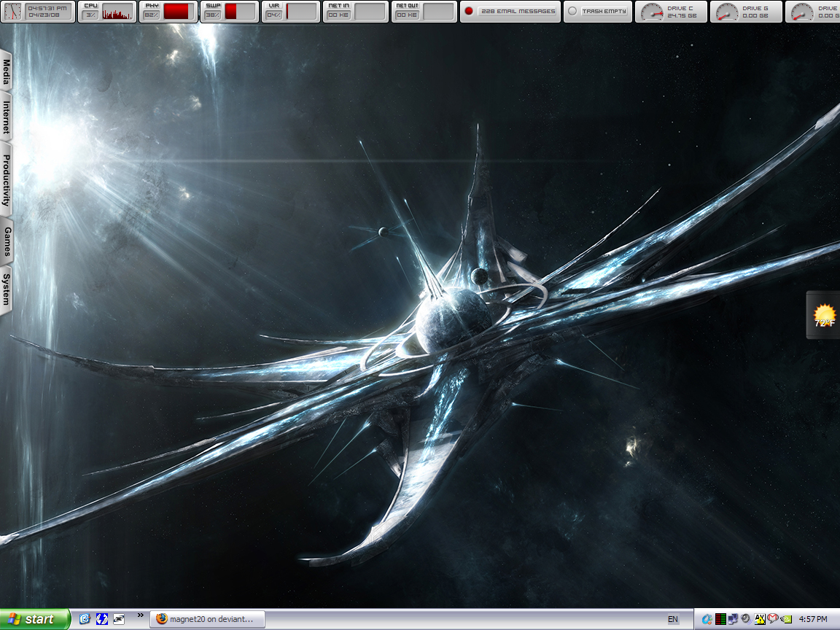Open the Media sidebar tab

point(6,71)
